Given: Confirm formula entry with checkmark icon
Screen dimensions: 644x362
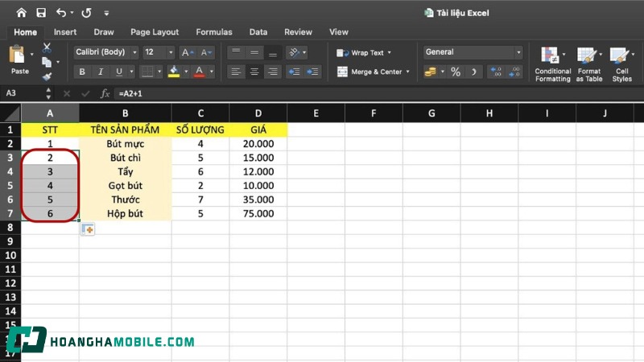Looking at the screenshot, I should [85, 94].
